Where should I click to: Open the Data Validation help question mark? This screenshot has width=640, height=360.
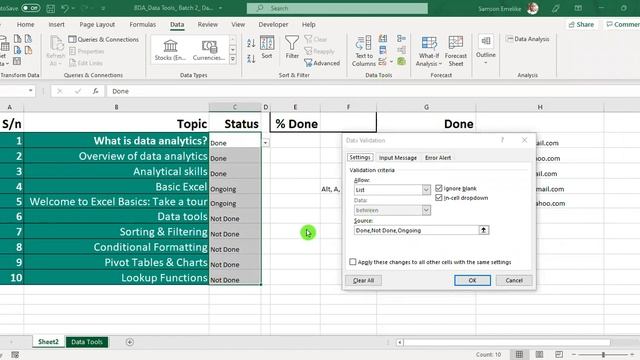pyautogui.click(x=502, y=140)
